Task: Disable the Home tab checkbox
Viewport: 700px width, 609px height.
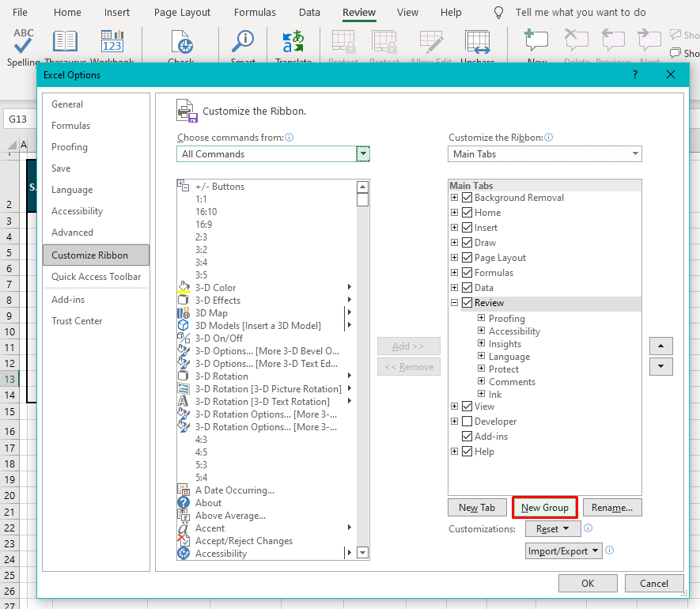Action: pyautogui.click(x=467, y=212)
